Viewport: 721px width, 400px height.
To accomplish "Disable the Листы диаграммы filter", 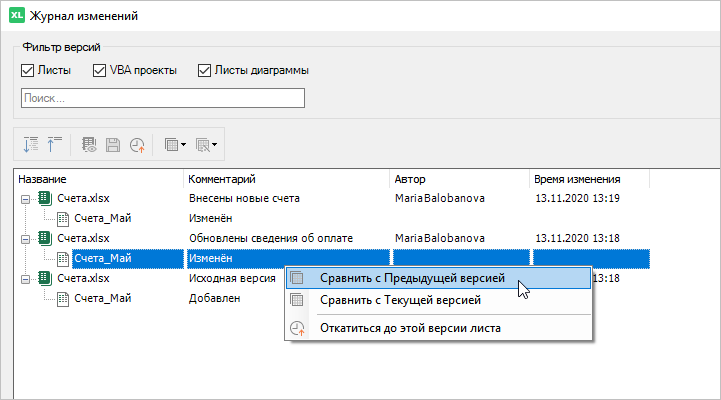I will [x=205, y=70].
